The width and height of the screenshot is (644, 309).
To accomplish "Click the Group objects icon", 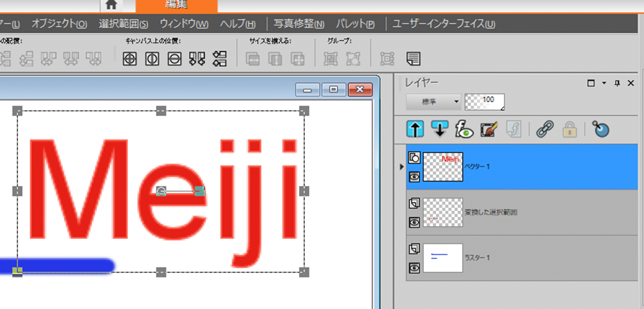I will point(331,59).
